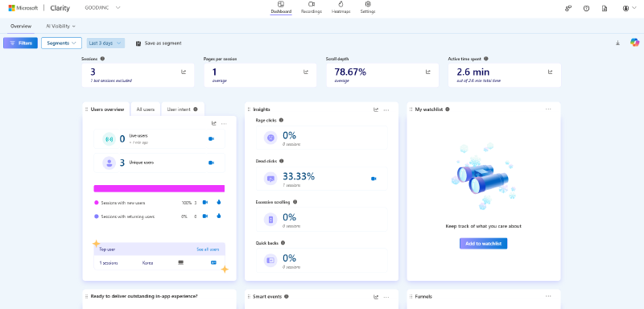Viewport: 644px width, 309px height.
Task: Open the Smart events chart icon
Action: 376,297
